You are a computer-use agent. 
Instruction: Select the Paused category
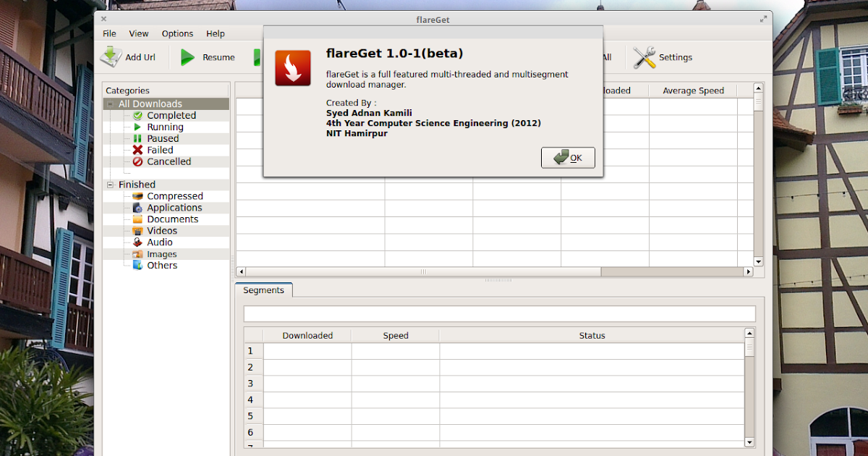click(163, 138)
